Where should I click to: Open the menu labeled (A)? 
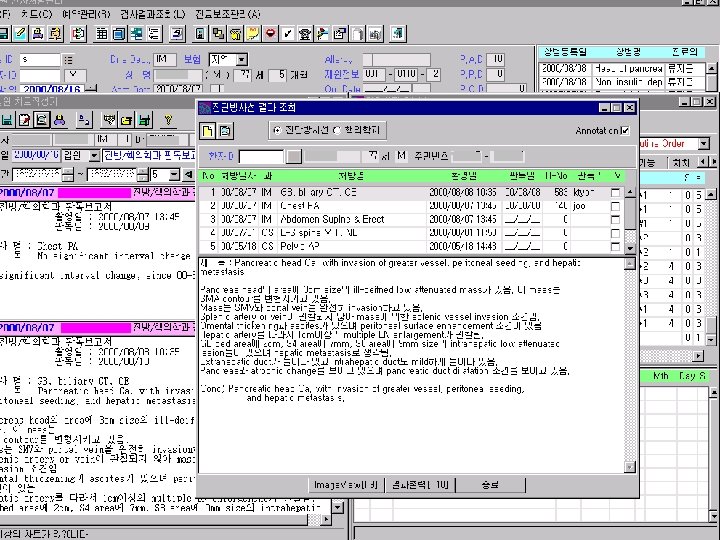[227, 14]
